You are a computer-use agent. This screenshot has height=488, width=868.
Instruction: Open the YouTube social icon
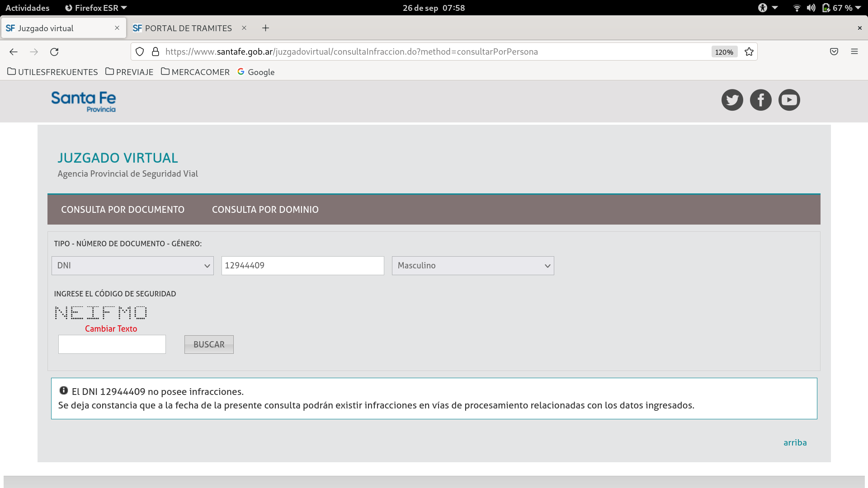789,100
